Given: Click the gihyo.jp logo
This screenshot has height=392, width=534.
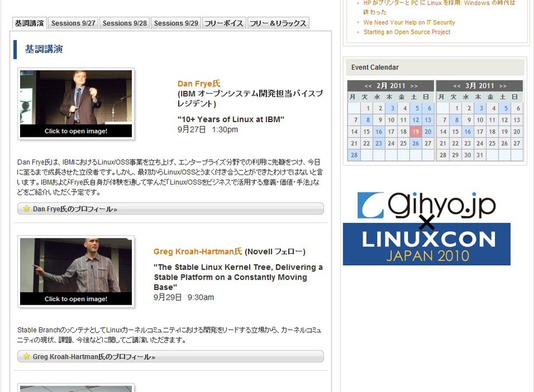Looking at the screenshot, I should point(427,205).
